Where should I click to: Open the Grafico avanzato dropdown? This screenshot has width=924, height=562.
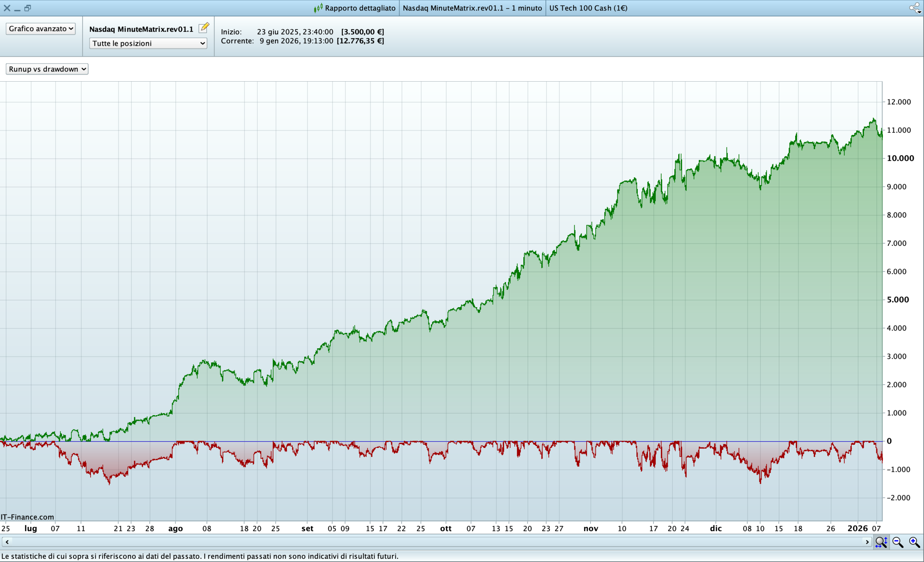[40, 29]
